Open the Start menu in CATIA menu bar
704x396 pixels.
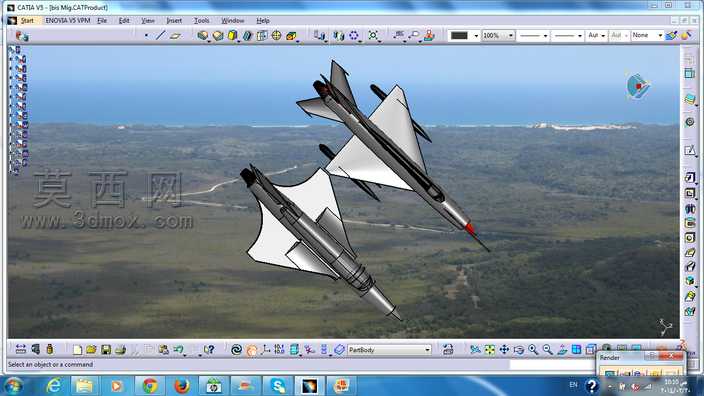click(x=27, y=21)
